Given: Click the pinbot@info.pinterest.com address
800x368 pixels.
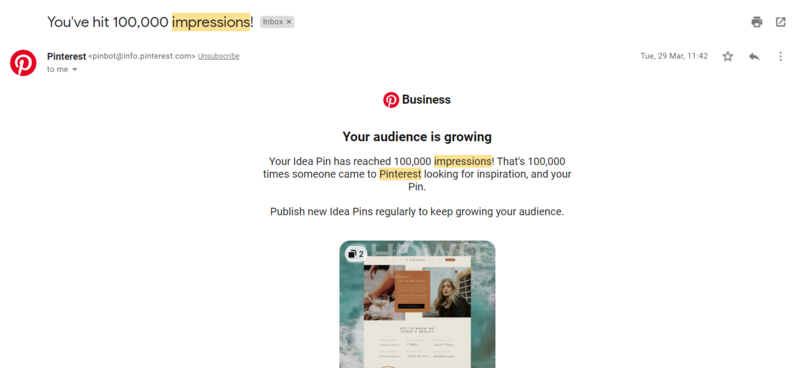Looking at the screenshot, I should [142, 56].
